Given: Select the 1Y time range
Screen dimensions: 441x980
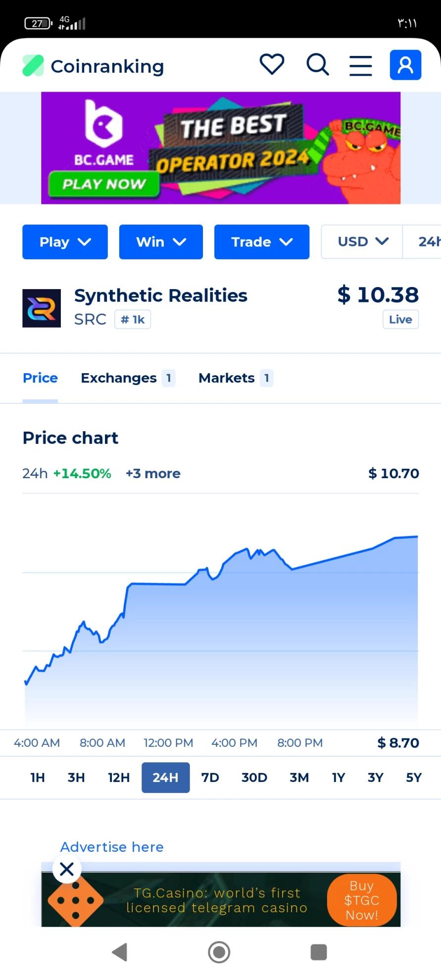Looking at the screenshot, I should point(339,778).
